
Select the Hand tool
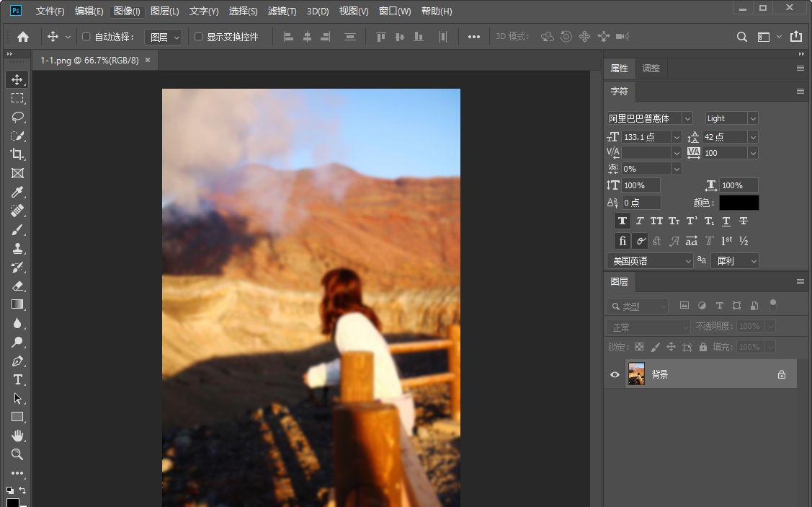click(x=17, y=436)
